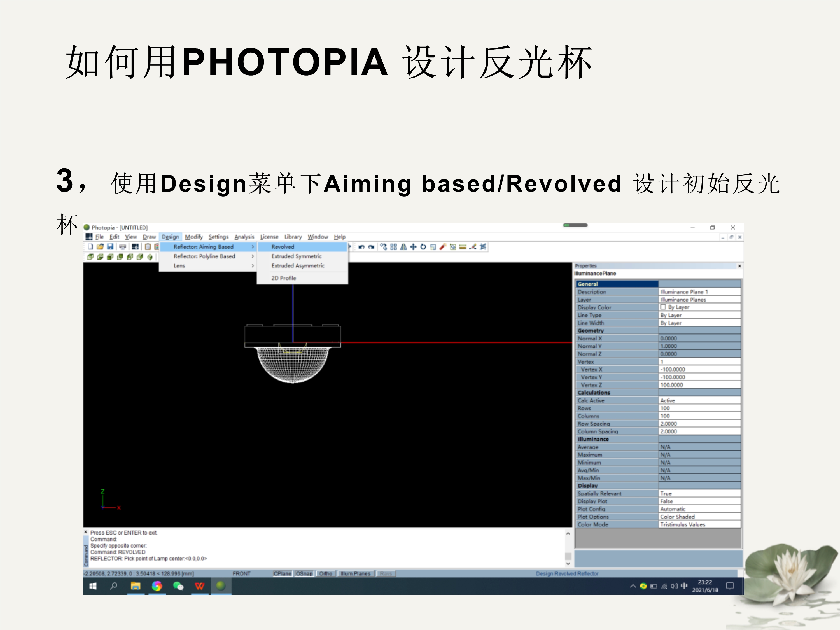The width and height of the screenshot is (840, 630).
Task: Click the Open folder toolbar icon
Action: point(100,246)
